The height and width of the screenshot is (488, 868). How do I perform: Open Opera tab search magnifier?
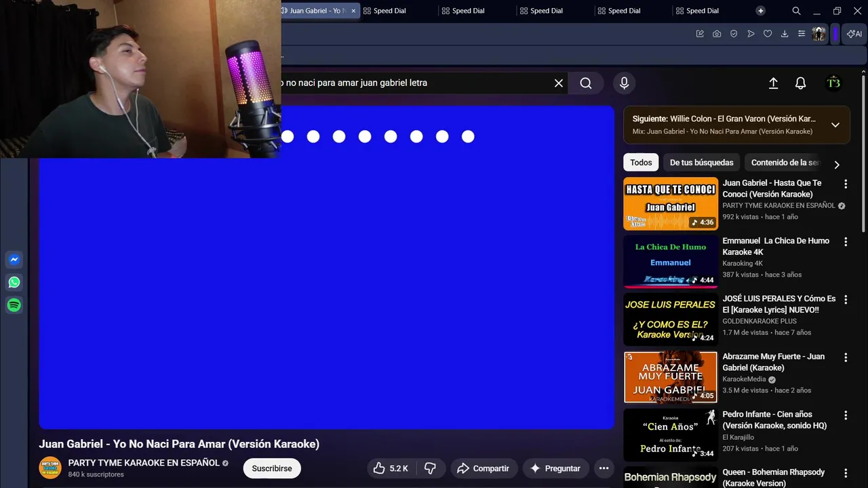coord(796,11)
